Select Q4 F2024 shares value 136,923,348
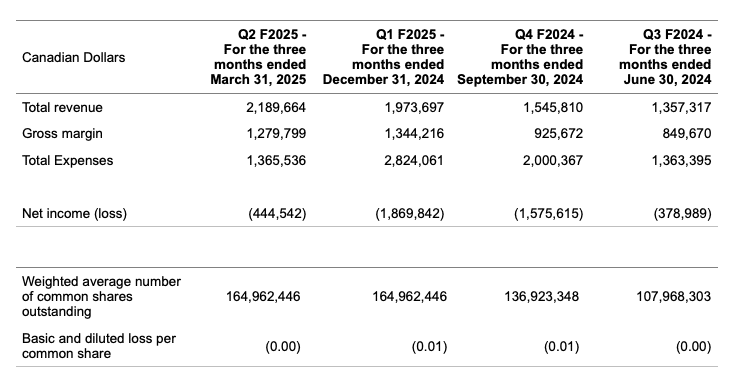 coord(541,296)
